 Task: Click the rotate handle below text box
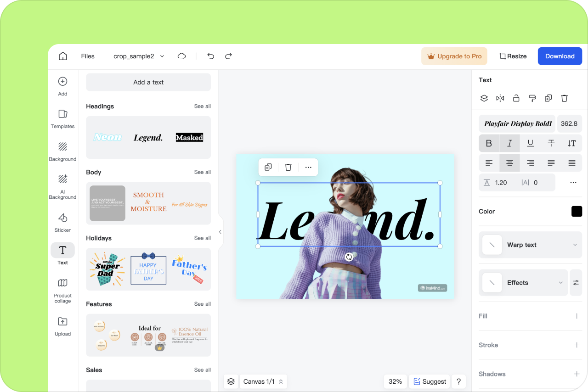349,257
